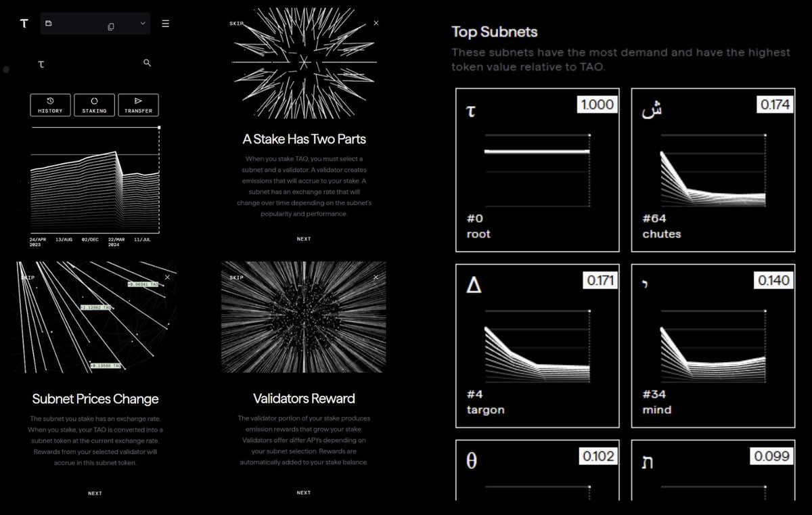The height and width of the screenshot is (515, 812).
Task: Copy the wallet address via copy icon
Action: pos(111,26)
